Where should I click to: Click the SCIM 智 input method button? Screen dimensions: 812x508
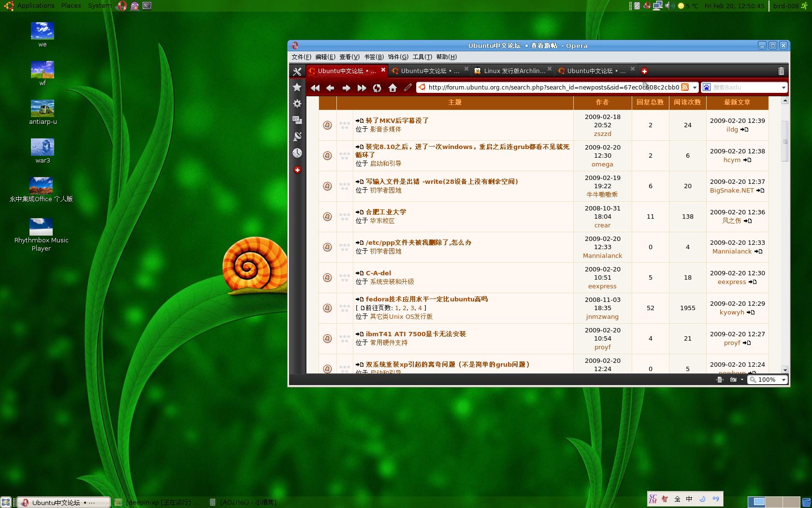(x=665, y=499)
